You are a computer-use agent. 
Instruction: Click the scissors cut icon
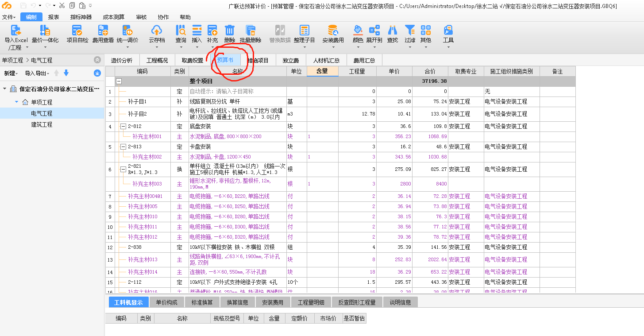click(62, 6)
